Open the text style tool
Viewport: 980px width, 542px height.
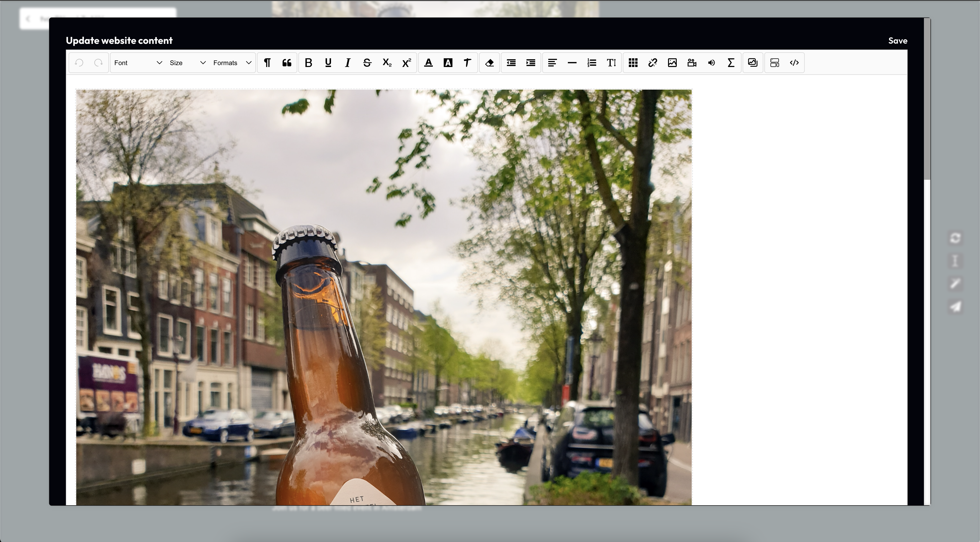pyautogui.click(x=467, y=63)
